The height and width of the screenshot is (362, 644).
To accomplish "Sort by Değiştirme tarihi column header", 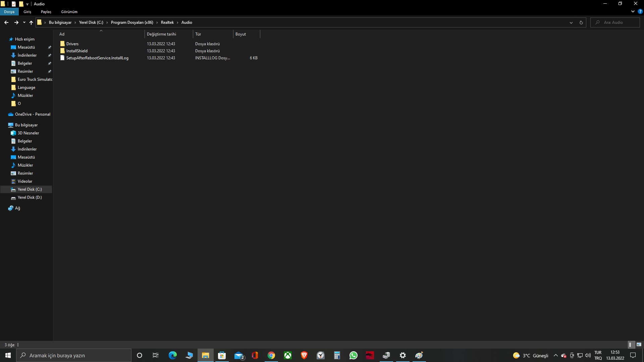I will pyautogui.click(x=161, y=34).
